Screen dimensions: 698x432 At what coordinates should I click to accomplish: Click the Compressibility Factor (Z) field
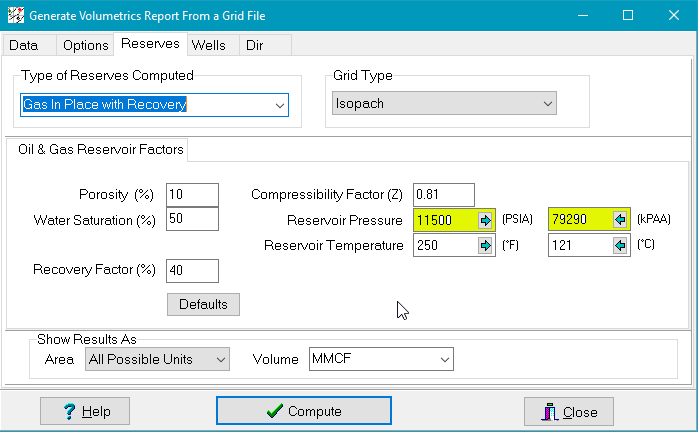[x=443, y=194]
